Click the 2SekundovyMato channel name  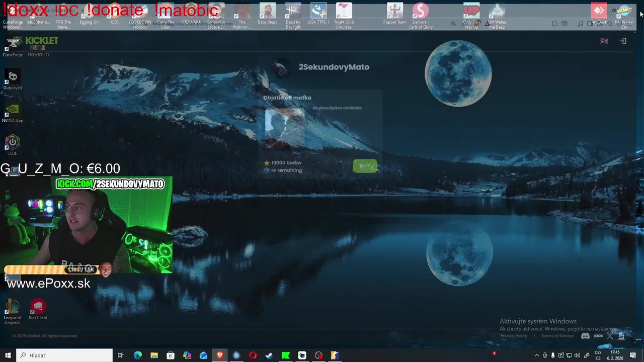[334, 67]
